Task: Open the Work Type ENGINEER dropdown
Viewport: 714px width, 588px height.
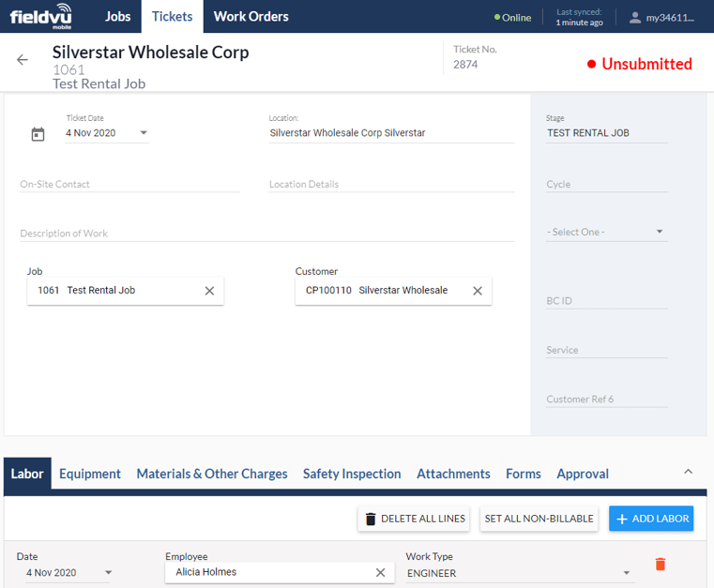Action: 520,573
